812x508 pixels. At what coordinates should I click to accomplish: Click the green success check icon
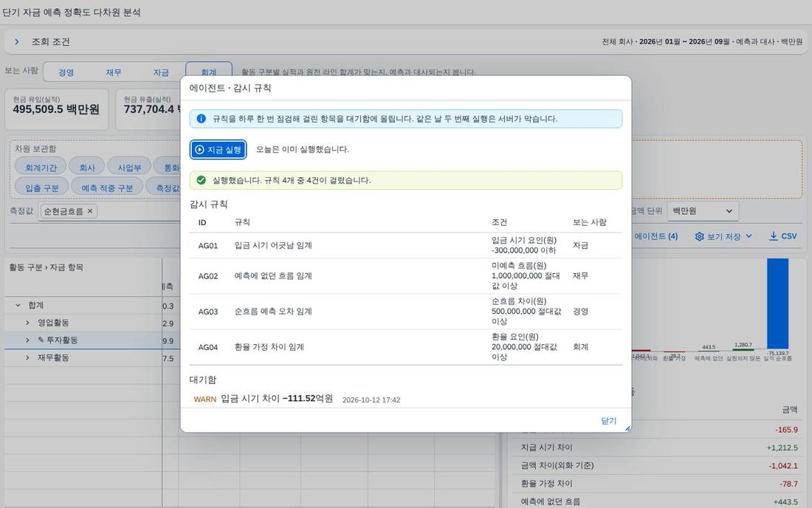(201, 180)
